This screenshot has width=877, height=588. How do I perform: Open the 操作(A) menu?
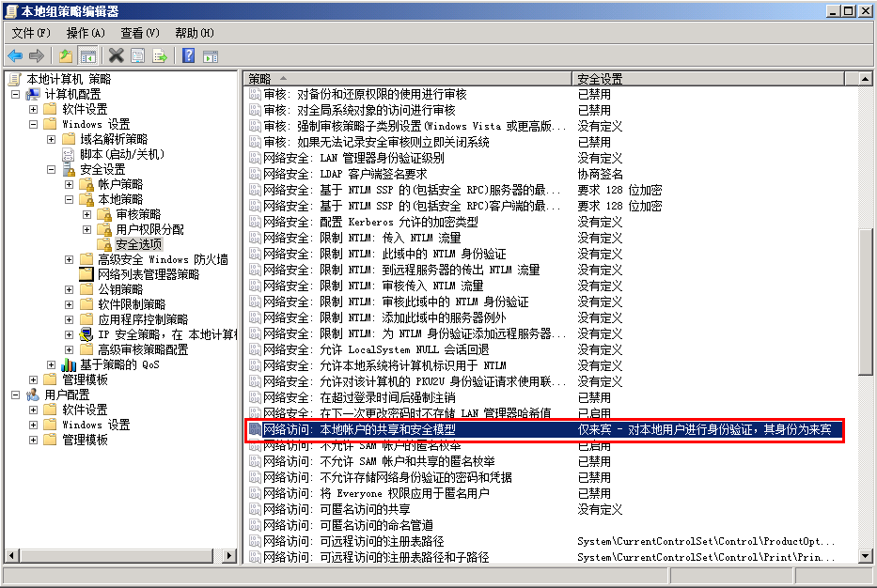(x=85, y=33)
